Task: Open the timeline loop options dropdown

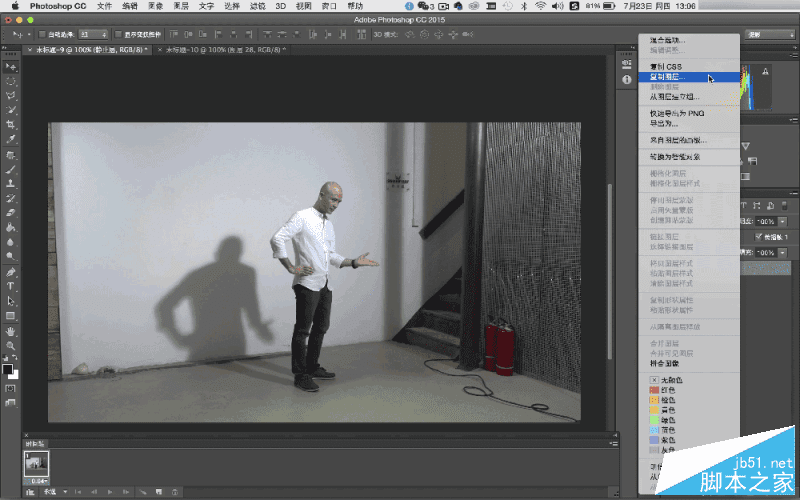Action: [55, 492]
